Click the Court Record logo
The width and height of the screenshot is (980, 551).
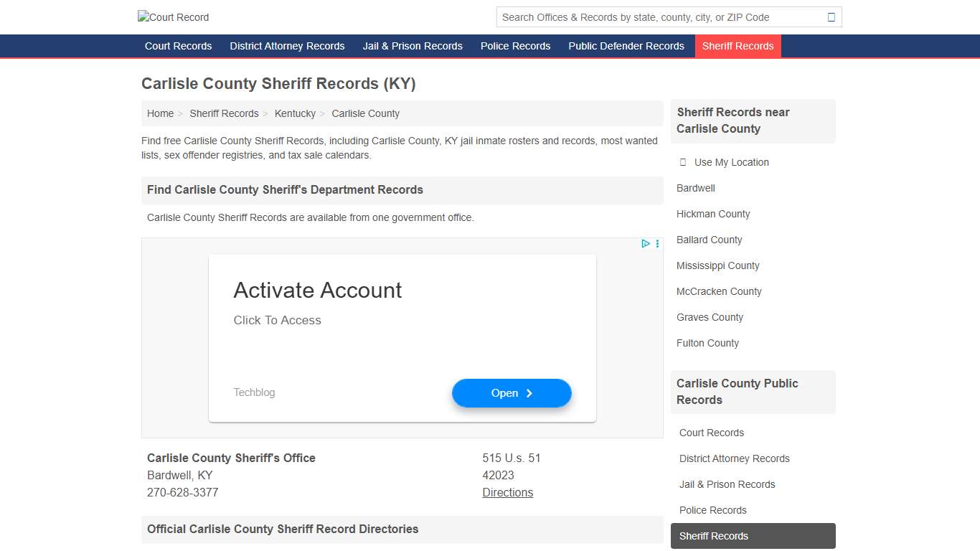pyautogui.click(x=172, y=17)
